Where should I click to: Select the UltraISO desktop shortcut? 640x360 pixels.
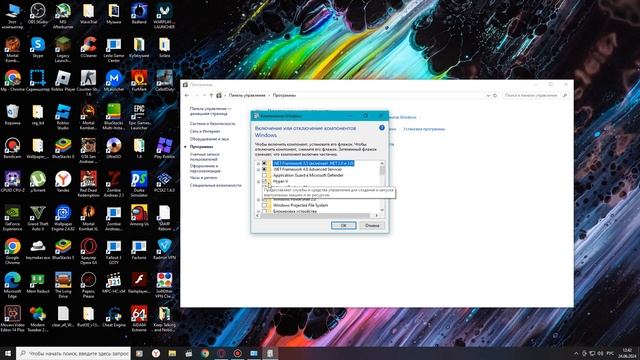pyautogui.click(x=113, y=148)
